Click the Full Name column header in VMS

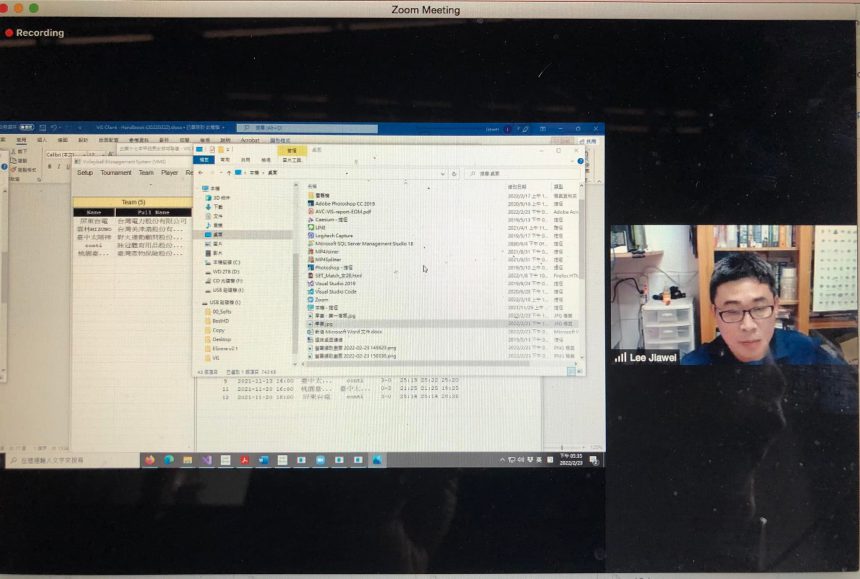[154, 212]
